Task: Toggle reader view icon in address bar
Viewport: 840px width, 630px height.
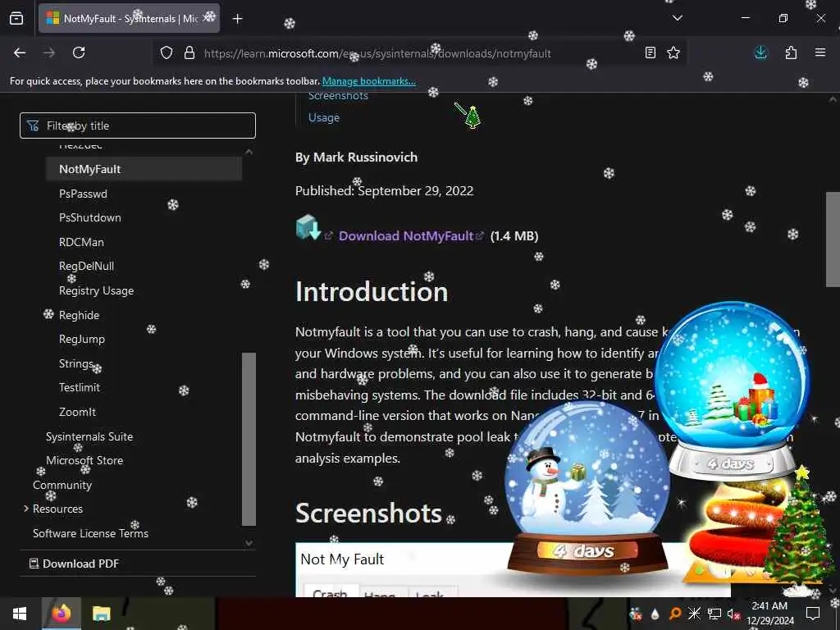Action: [x=651, y=52]
